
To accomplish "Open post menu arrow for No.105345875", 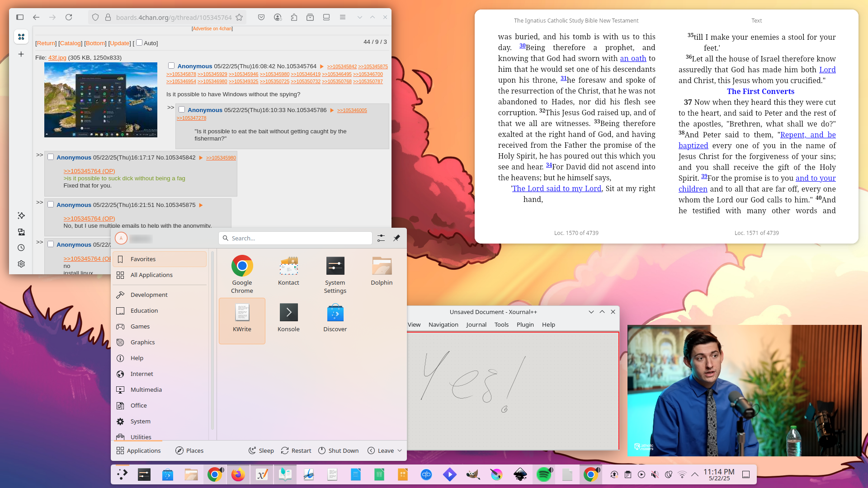I will click(x=201, y=205).
